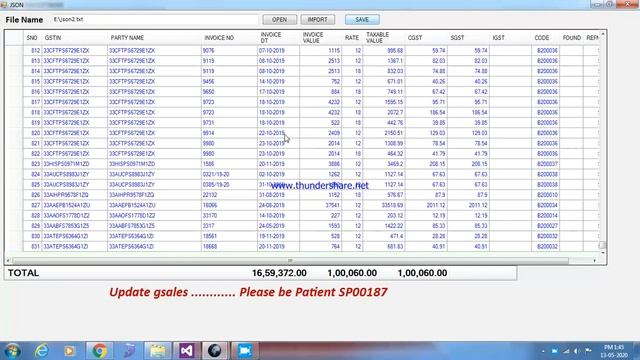
Task: Click the grid's vertical scrollbar up arrow
Action: click(x=602, y=35)
